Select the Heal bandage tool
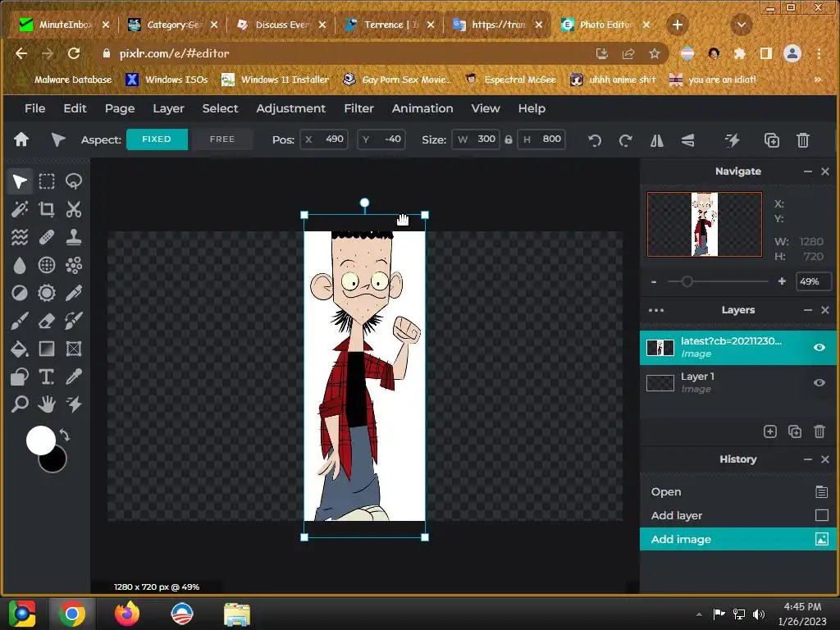This screenshot has height=630, width=840. [47, 237]
